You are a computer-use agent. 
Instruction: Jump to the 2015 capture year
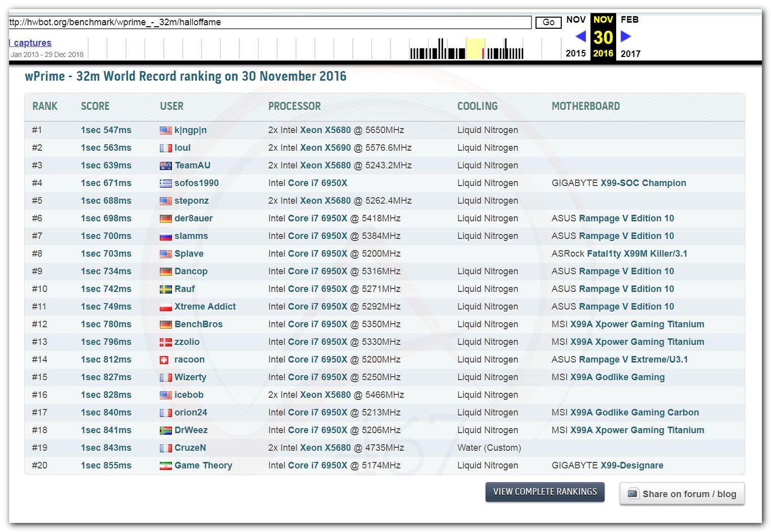pyautogui.click(x=575, y=53)
